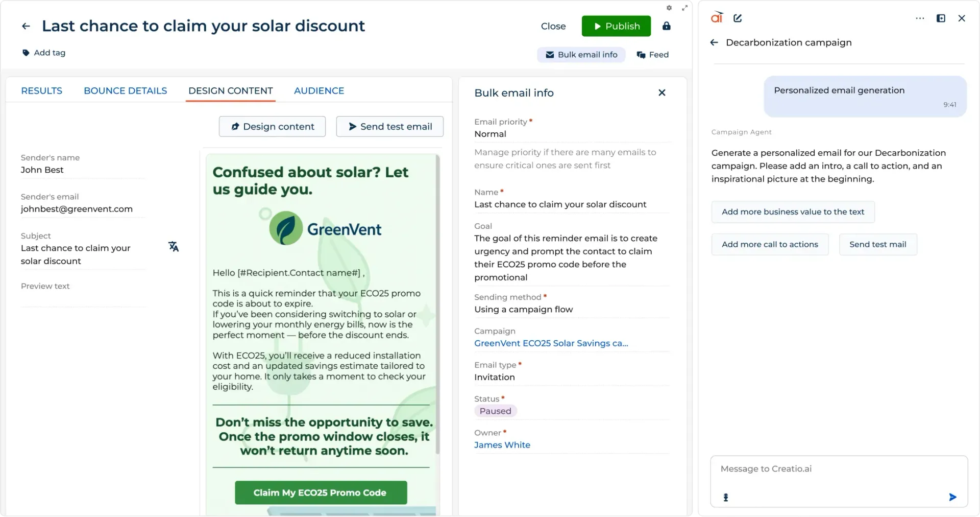Click the new chat edit icon

click(738, 18)
